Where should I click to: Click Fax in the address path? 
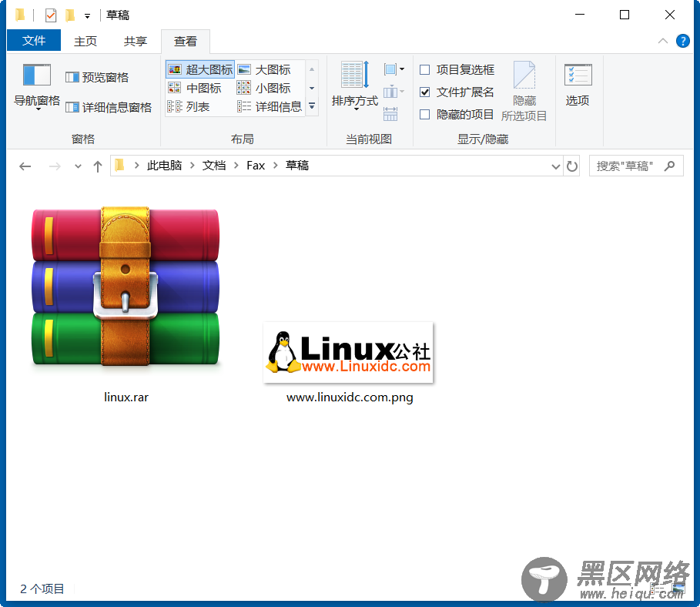(256, 166)
